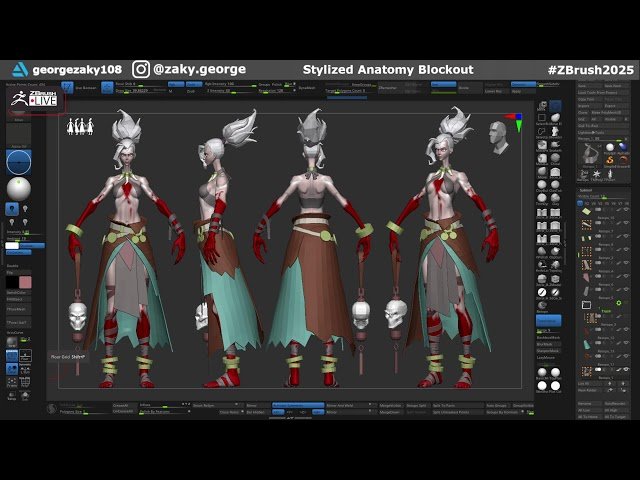
Task: Click the ZRemesher button
Action: tap(388, 88)
